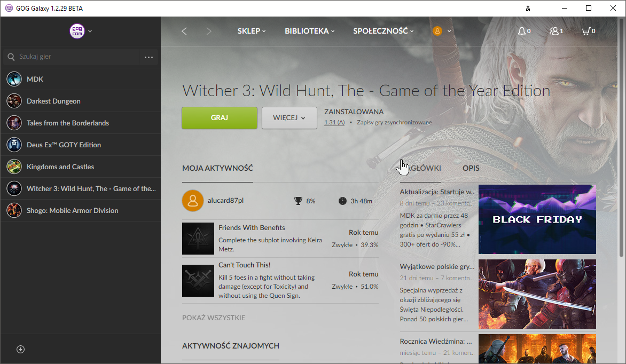Open the SPOŁECZNOŚĆ menu
Screen dimensions: 626x364
(383, 31)
